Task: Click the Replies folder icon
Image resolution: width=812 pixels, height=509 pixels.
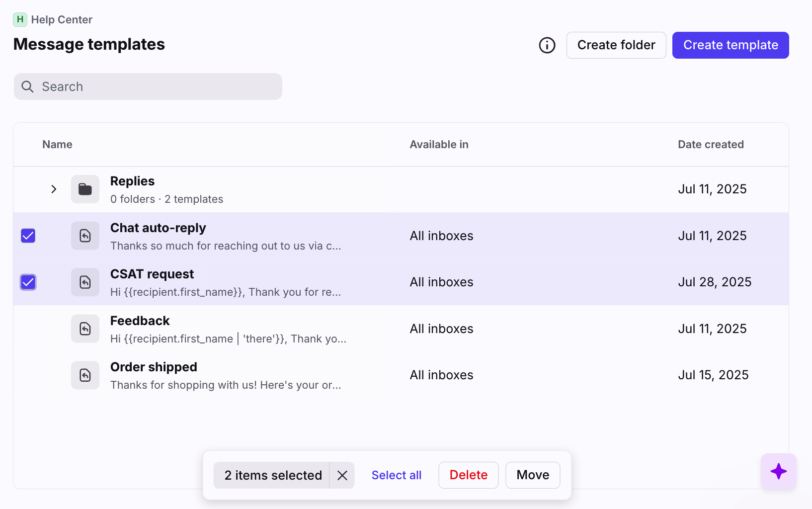Action: 85,189
